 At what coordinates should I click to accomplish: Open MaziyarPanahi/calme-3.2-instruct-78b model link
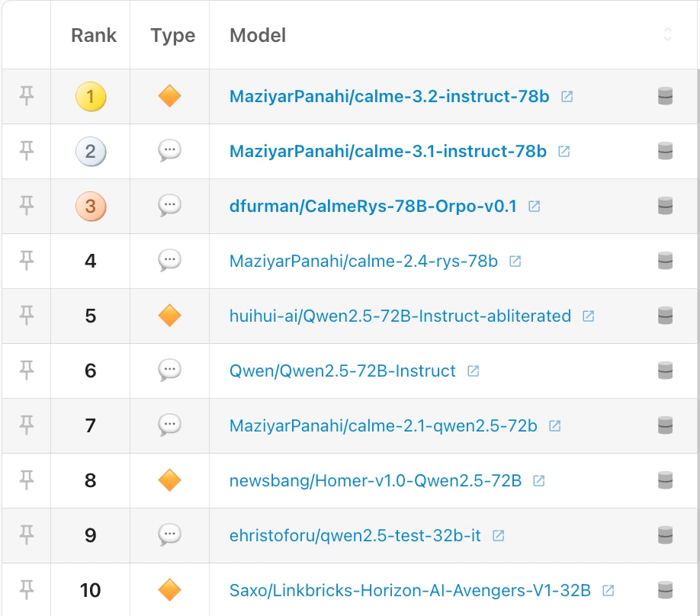[x=389, y=97]
